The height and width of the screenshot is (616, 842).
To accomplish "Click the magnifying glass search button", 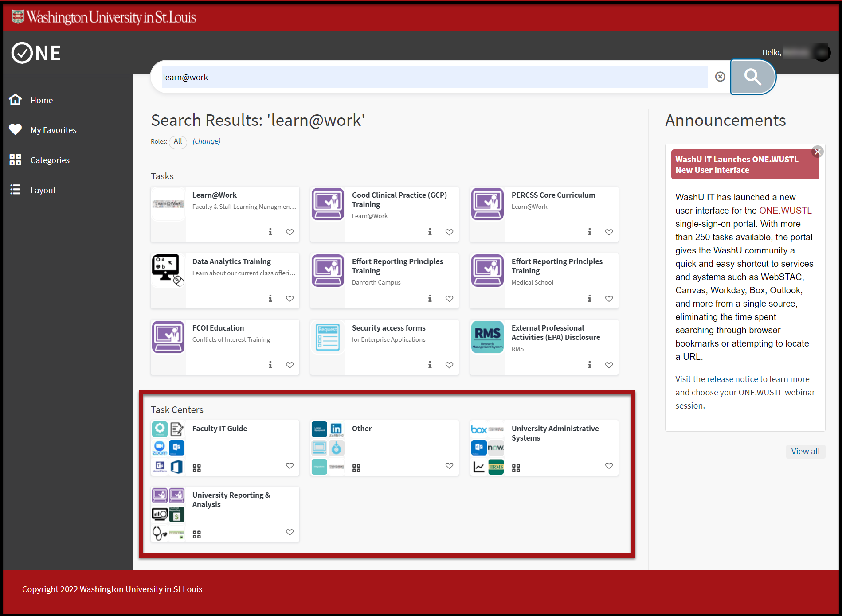I will click(x=752, y=77).
